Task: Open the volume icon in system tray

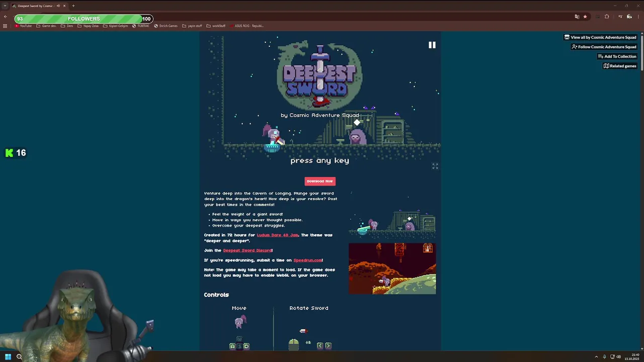Action: [618, 357]
